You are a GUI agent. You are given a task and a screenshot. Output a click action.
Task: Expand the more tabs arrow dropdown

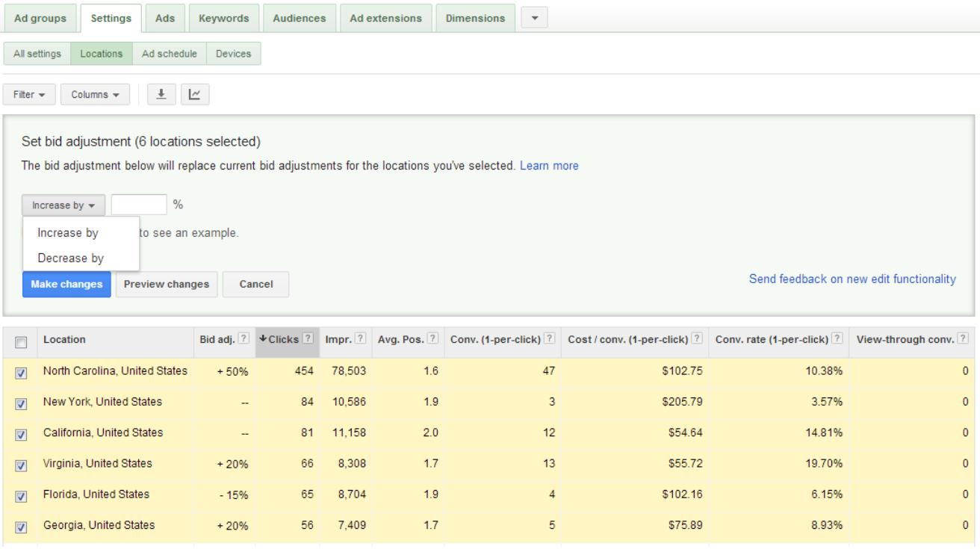click(x=533, y=18)
